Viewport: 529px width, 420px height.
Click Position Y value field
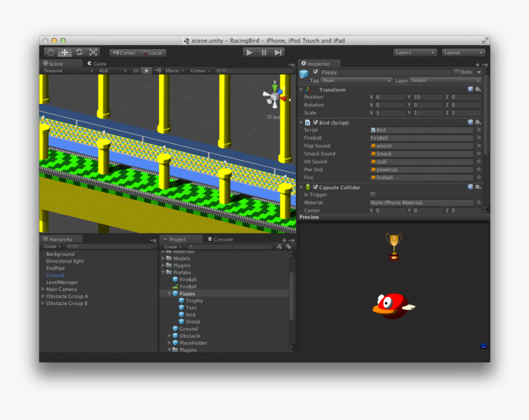[x=428, y=97]
